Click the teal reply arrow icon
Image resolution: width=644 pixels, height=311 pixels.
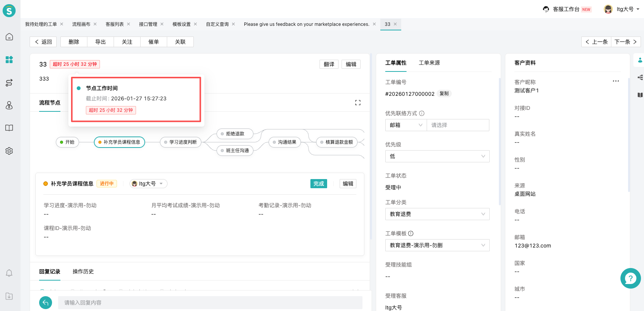coord(46,303)
